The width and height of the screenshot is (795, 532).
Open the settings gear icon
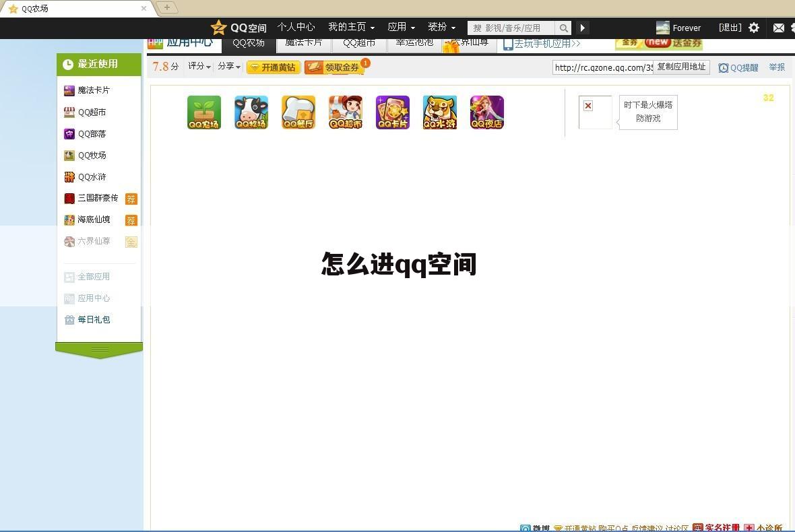(754, 28)
